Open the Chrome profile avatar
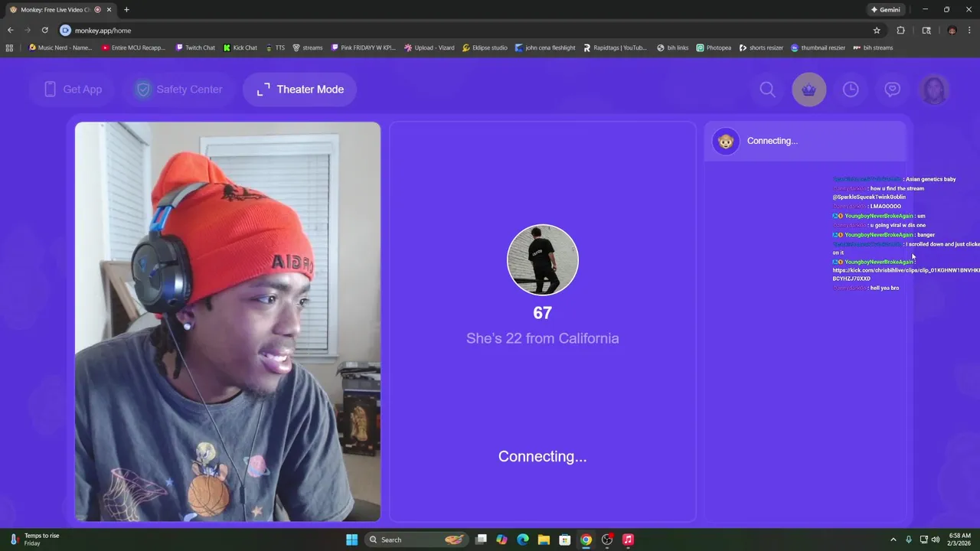Viewport: 980px width, 551px height. tap(952, 31)
